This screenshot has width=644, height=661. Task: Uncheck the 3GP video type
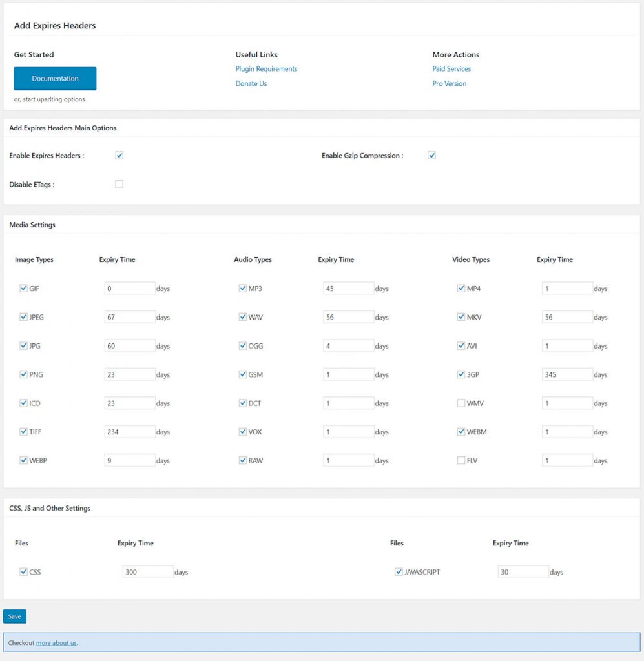461,374
